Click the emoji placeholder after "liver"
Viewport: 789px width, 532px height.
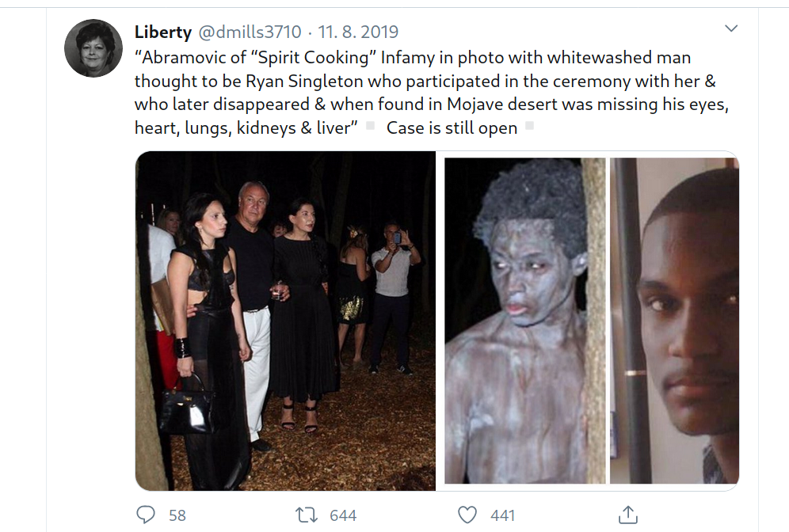coord(371,126)
